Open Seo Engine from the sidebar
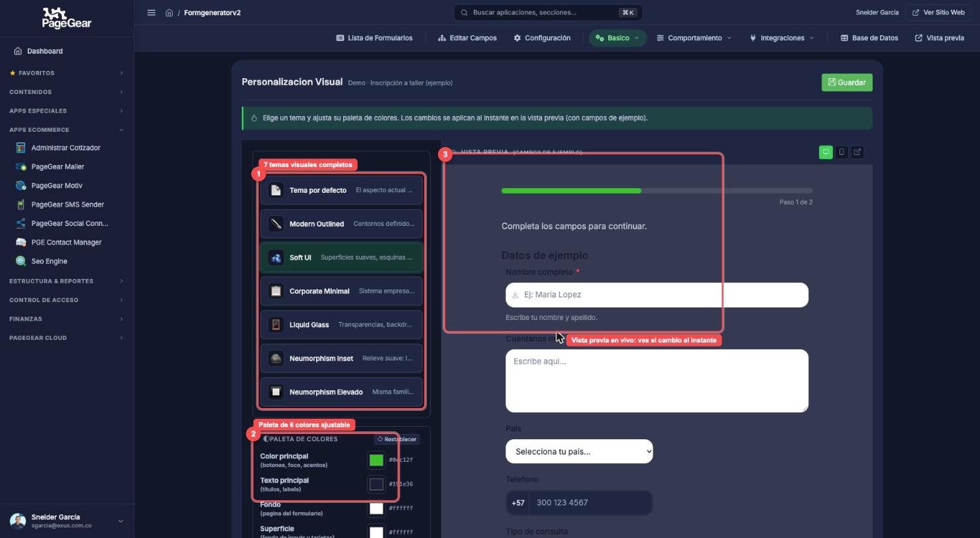 pos(49,261)
